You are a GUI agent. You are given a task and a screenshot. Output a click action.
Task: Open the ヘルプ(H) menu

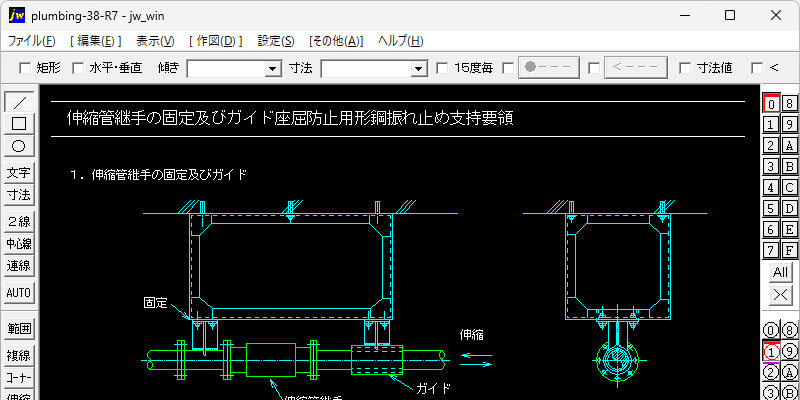(401, 41)
